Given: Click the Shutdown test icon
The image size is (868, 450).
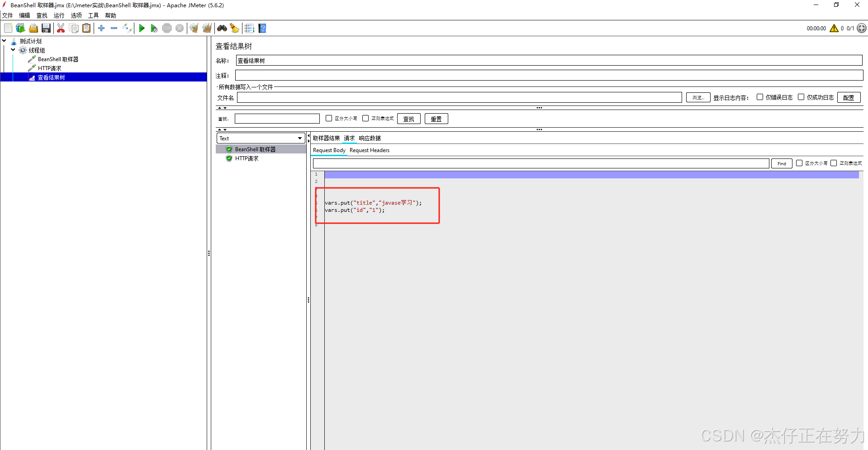Looking at the screenshot, I should tap(180, 28).
